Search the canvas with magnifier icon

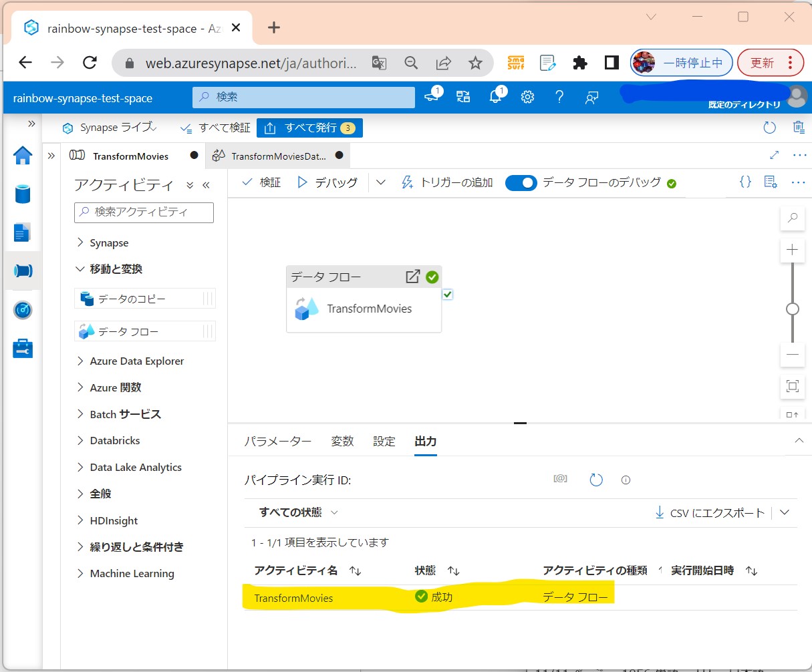[793, 218]
